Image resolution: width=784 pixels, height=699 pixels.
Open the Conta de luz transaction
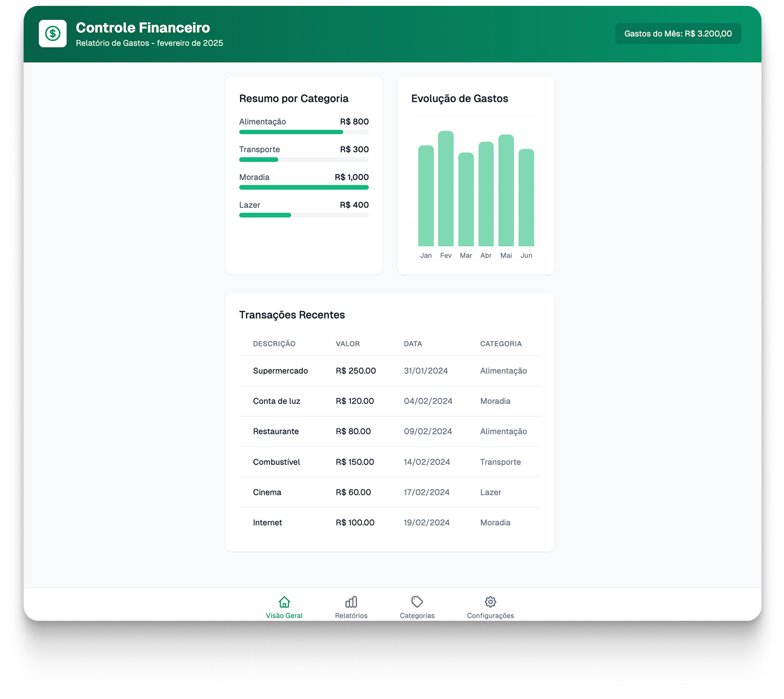(390, 401)
